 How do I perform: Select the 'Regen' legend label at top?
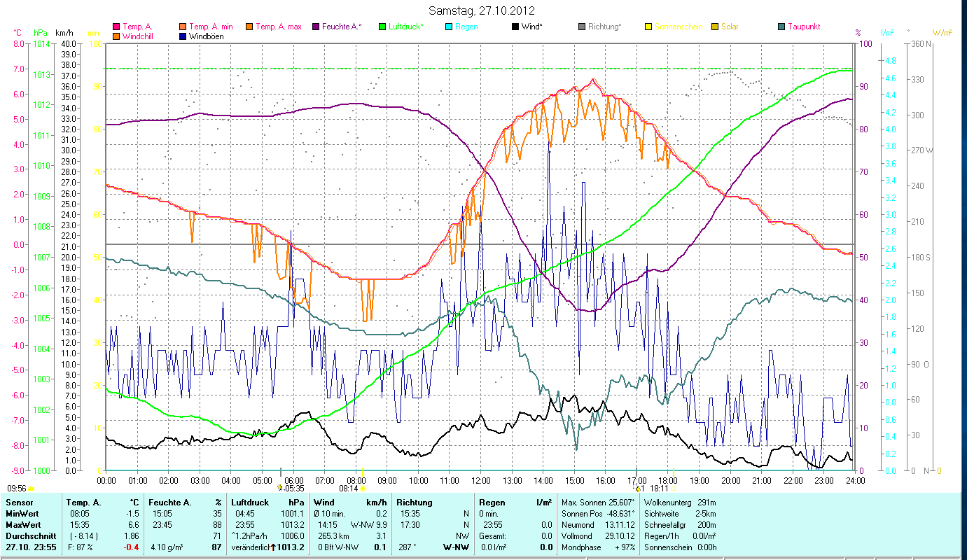467,27
